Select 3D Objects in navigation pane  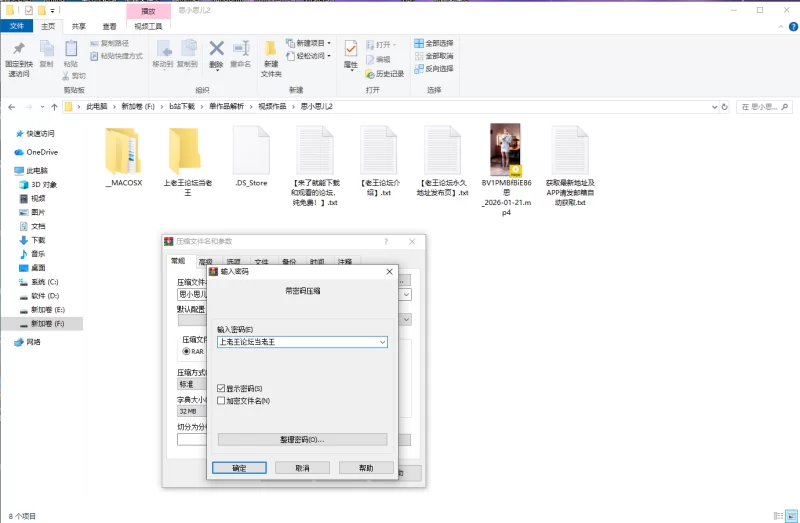pos(44,185)
